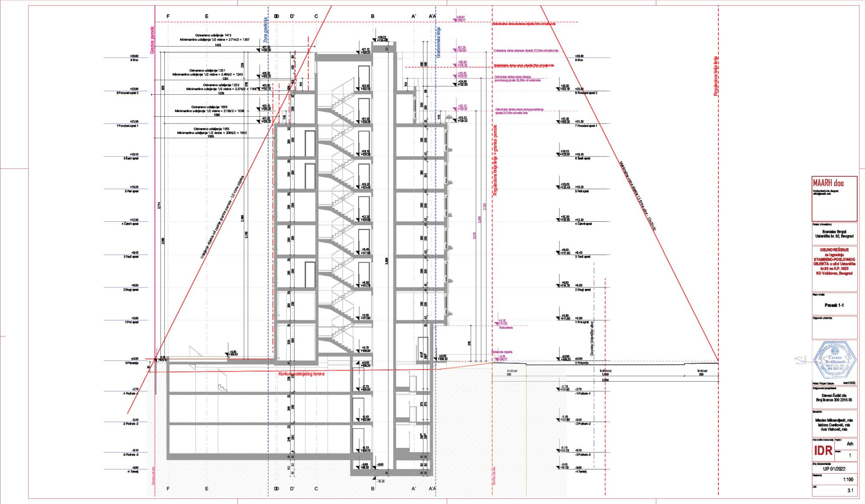
Task: Click 'Ostvareno udaljenje 1415' annotation text
Action: 213,35
